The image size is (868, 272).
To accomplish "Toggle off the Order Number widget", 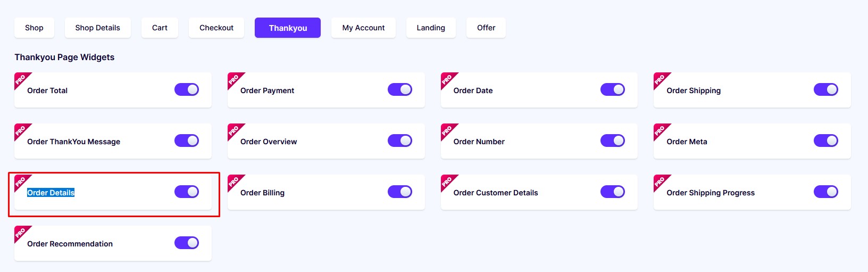I will (613, 141).
